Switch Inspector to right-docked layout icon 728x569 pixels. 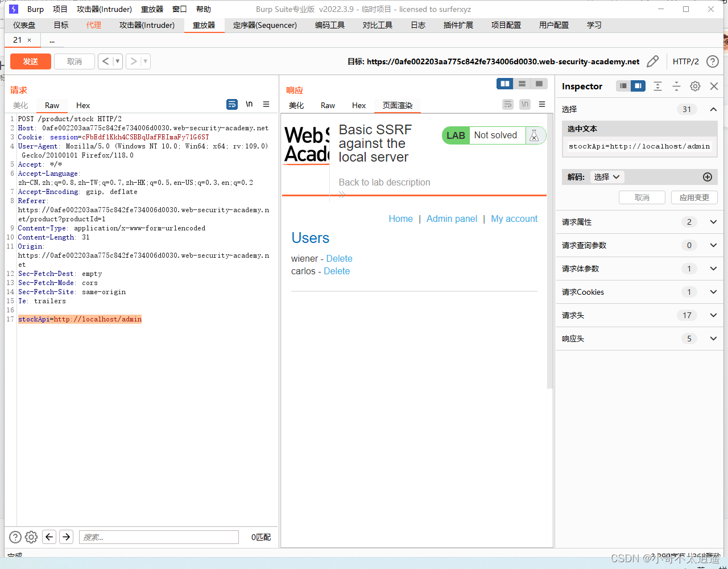(638, 86)
